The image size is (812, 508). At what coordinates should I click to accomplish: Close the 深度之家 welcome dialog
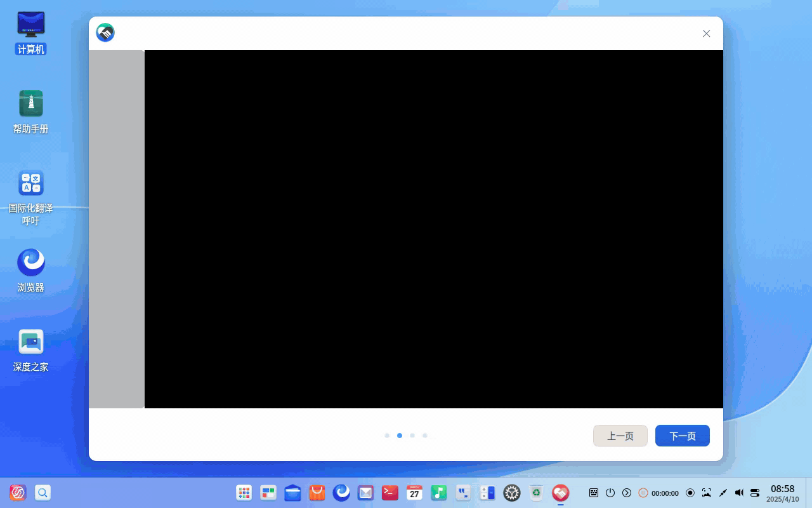707,34
